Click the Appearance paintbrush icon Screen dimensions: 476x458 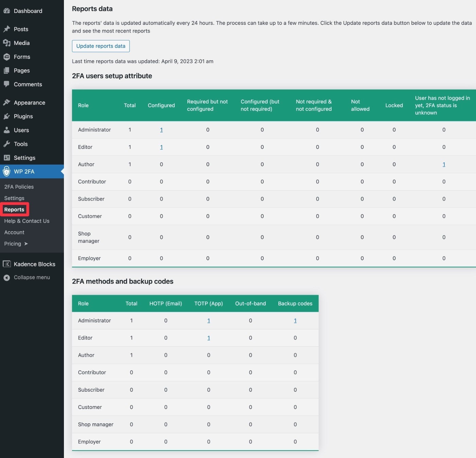tap(6, 102)
